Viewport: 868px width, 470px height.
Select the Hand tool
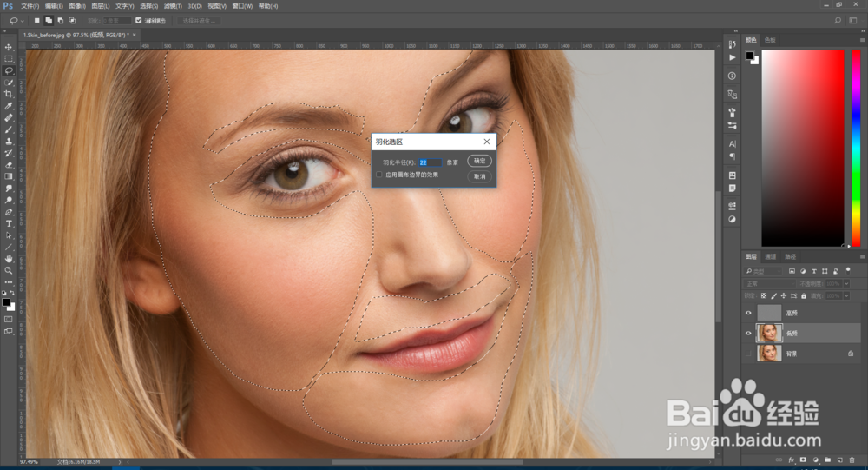click(9, 259)
